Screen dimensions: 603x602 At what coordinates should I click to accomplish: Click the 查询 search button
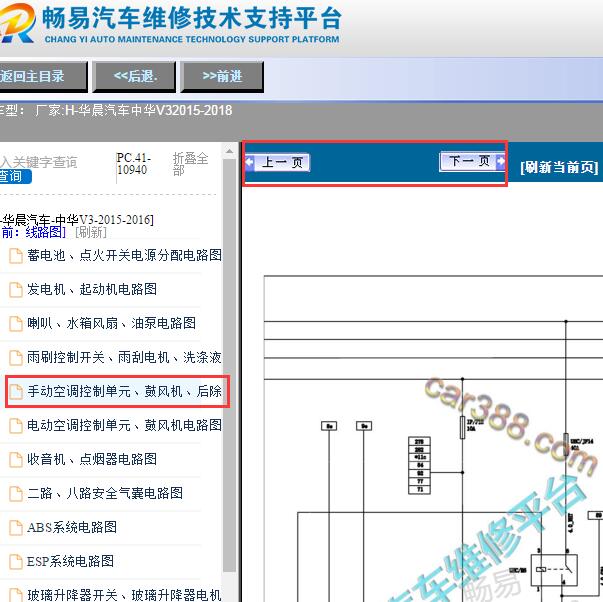[x=15, y=177]
